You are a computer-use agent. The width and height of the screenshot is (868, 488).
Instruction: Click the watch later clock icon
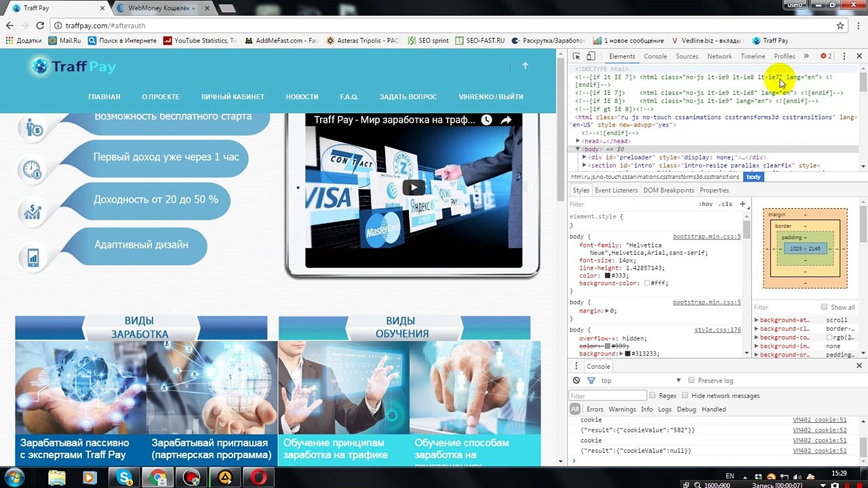pos(486,120)
